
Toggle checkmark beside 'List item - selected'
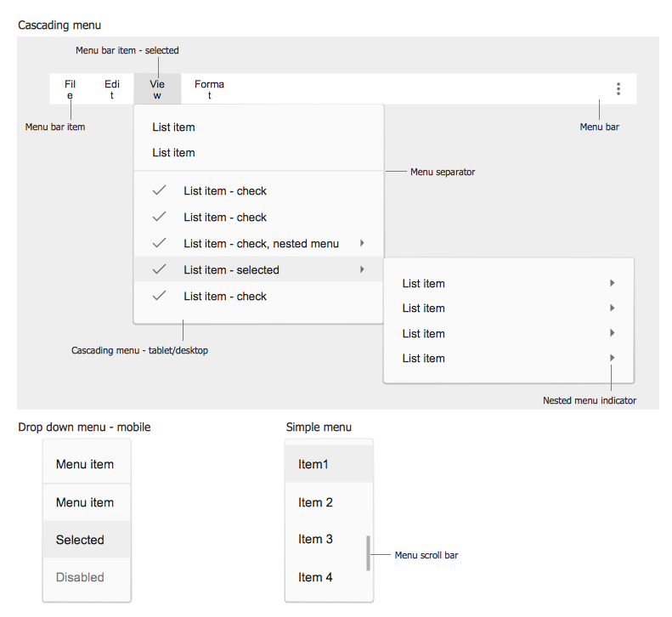(x=159, y=269)
